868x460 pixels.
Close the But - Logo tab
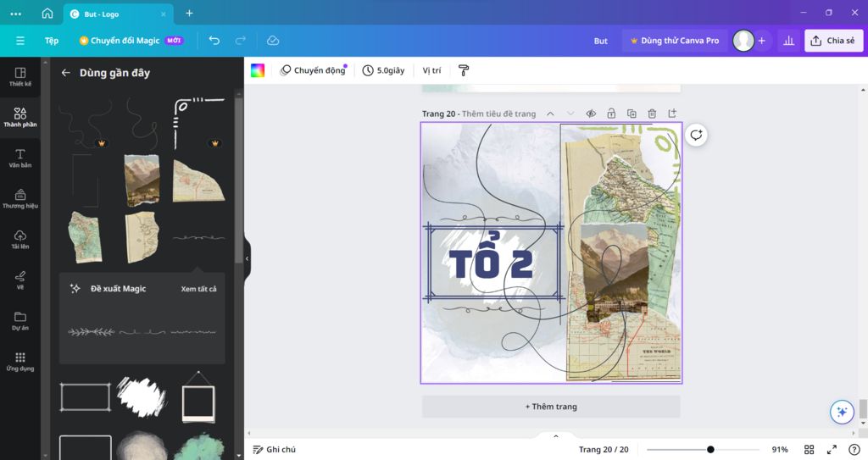[164, 14]
